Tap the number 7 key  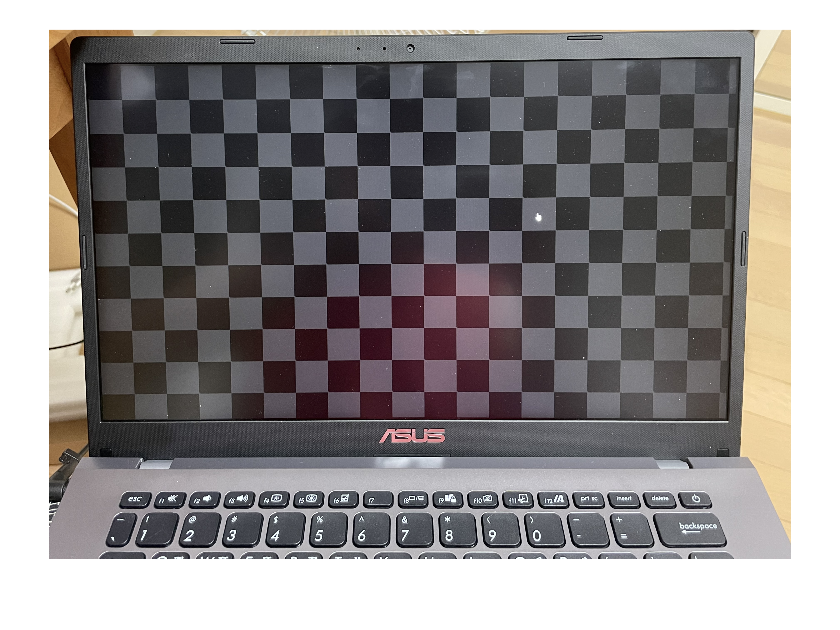pyautogui.click(x=414, y=529)
